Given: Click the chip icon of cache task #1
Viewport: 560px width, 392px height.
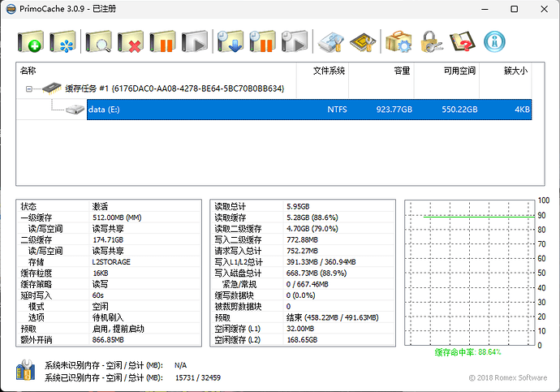Looking at the screenshot, I should pos(52,88).
